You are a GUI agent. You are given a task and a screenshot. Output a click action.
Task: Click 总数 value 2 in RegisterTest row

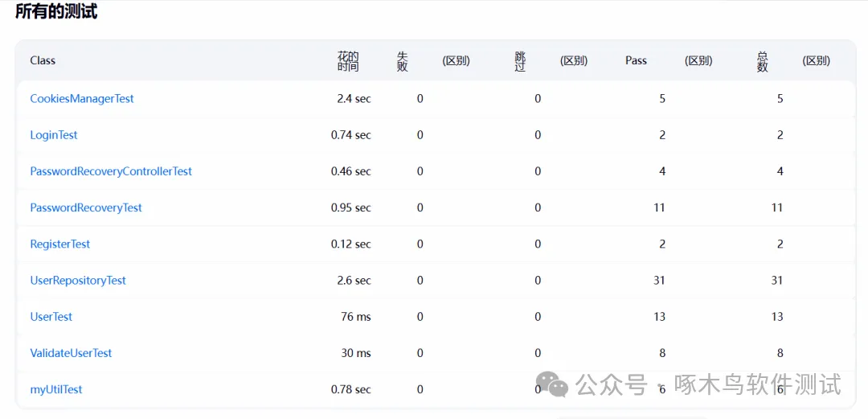(x=780, y=244)
